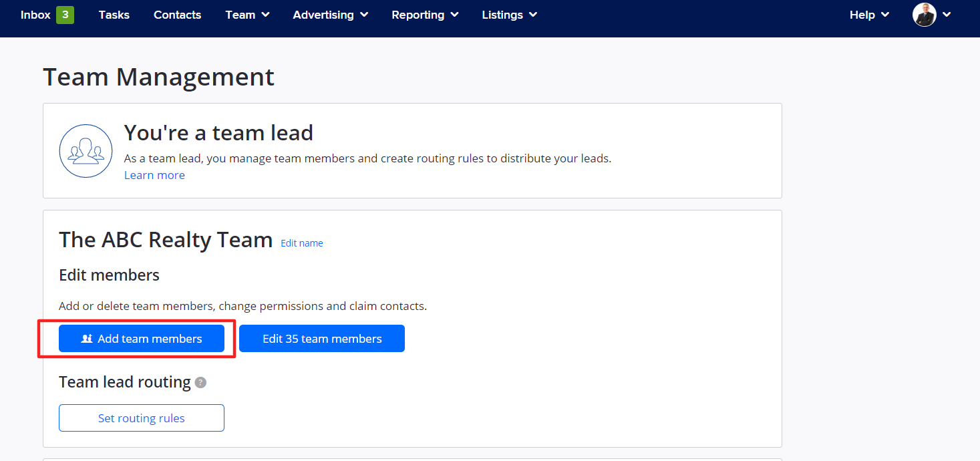Viewport: 980px width, 461px height.
Task: Click the ABC Realty Team heading
Action: click(x=166, y=240)
